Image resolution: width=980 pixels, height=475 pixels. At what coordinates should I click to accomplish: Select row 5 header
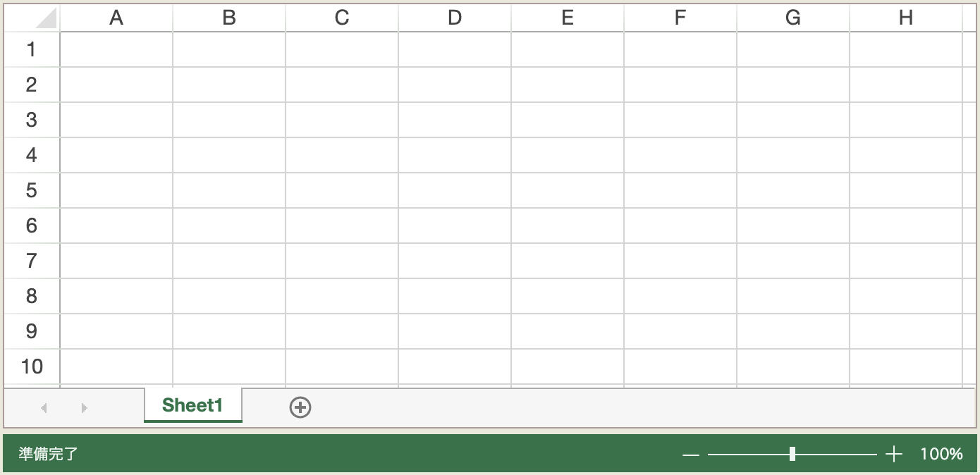pos(32,190)
